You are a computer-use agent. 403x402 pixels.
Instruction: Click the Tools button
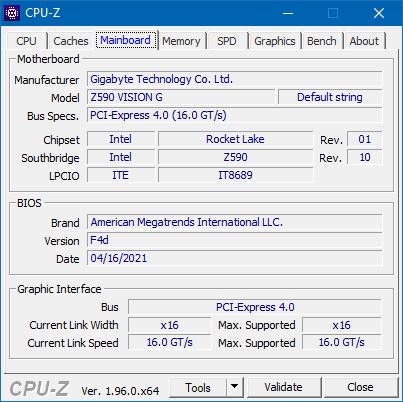click(198, 388)
